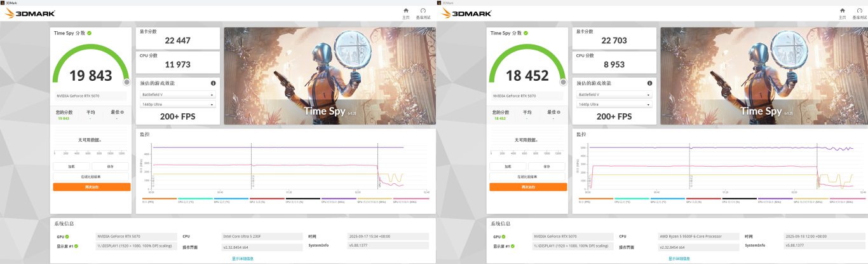Click info icon beside estimated game performance, left window

click(213, 83)
